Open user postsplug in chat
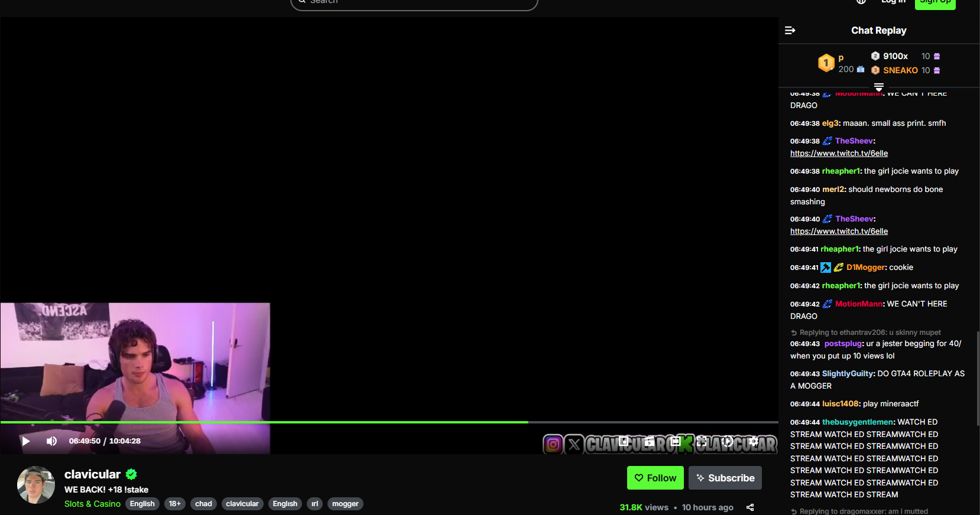Viewport: 980px width, 515px height. (x=843, y=344)
